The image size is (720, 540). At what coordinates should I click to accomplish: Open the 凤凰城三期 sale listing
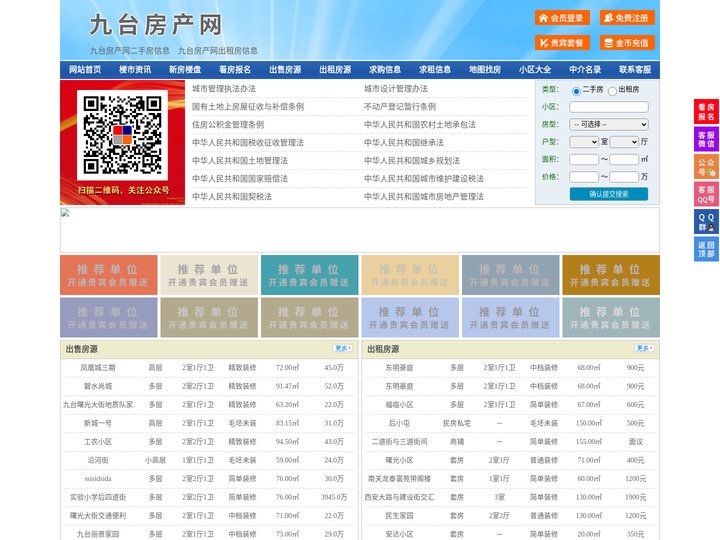click(98, 367)
